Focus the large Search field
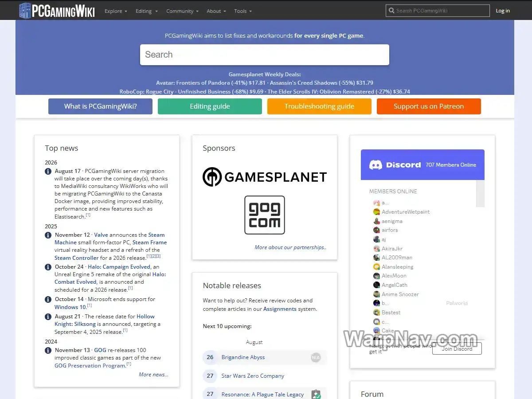The image size is (532, 399). coord(265,55)
